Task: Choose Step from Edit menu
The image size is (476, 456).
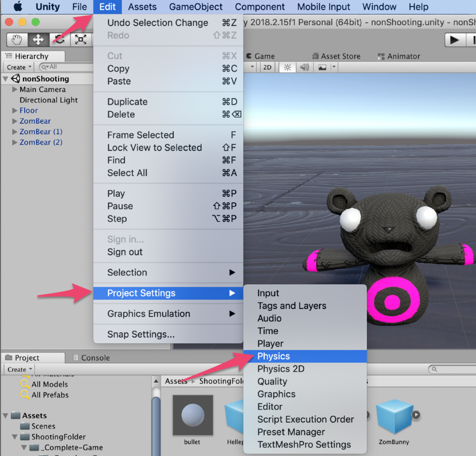Action: coord(168,219)
